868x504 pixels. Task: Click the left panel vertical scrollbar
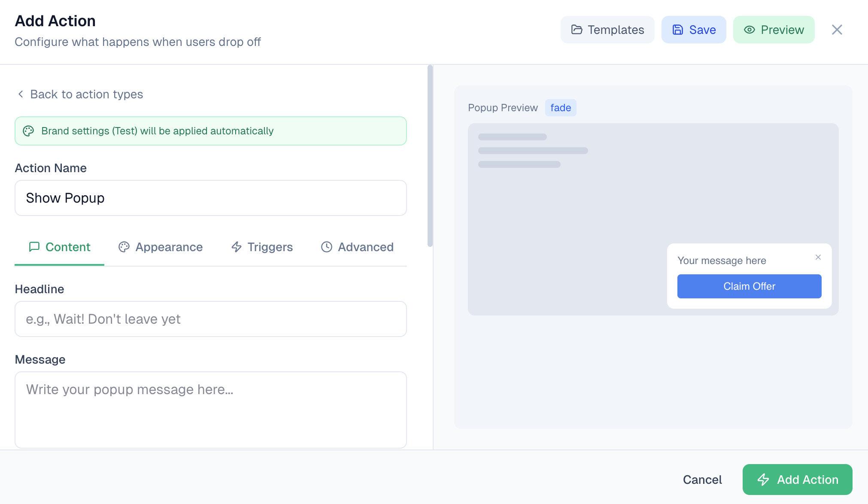[430, 156]
